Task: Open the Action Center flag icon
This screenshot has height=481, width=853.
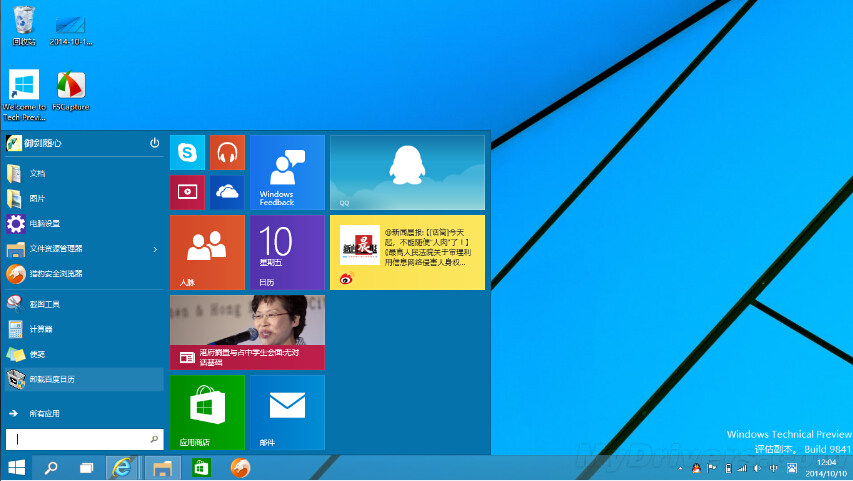Action: coord(712,468)
